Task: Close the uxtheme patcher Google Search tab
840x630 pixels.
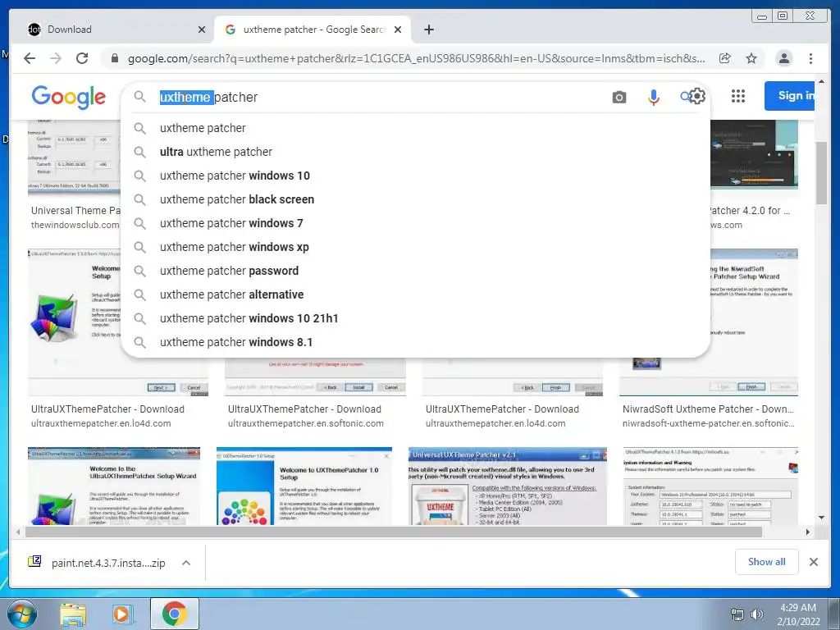Action: 398,30
